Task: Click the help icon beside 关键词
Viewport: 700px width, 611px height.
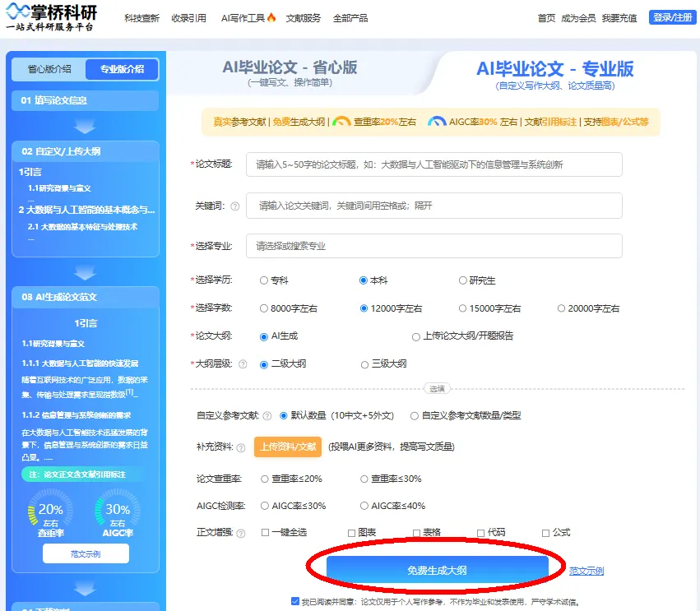Action: 235,206
